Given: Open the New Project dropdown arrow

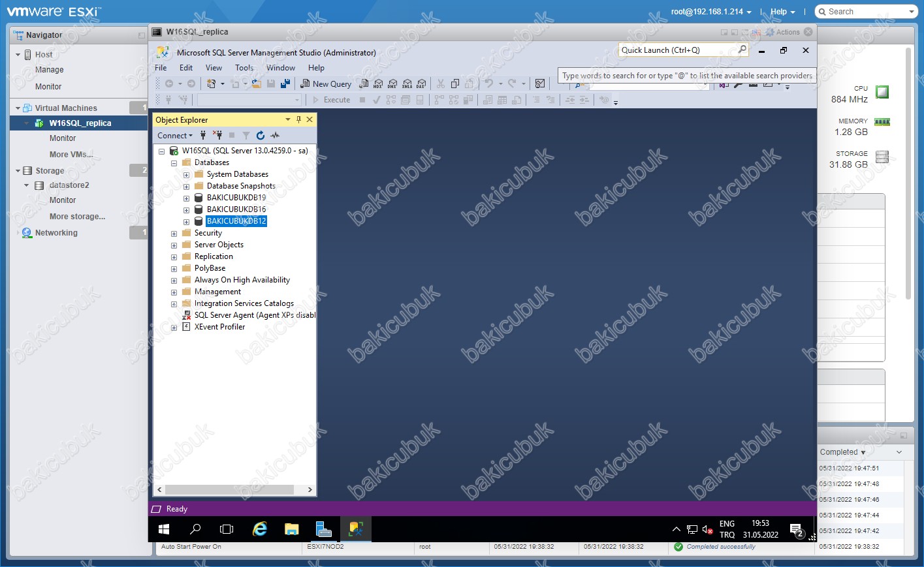Looking at the screenshot, I should click(x=222, y=84).
